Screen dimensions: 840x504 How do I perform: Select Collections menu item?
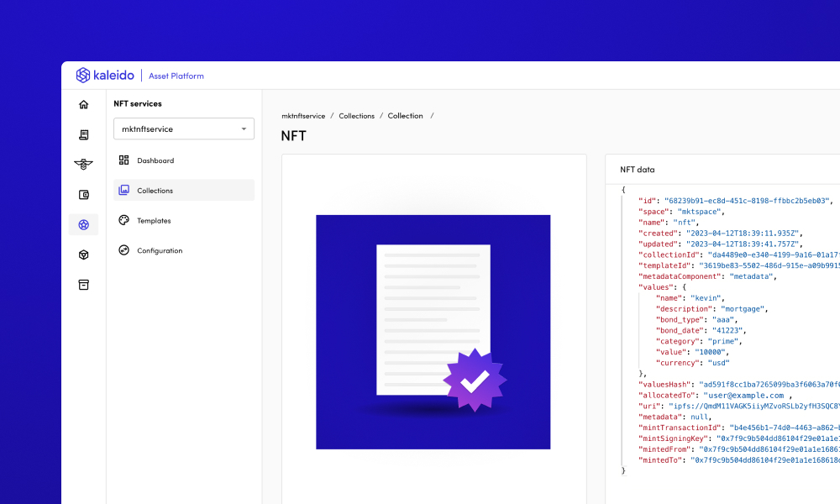pos(184,190)
